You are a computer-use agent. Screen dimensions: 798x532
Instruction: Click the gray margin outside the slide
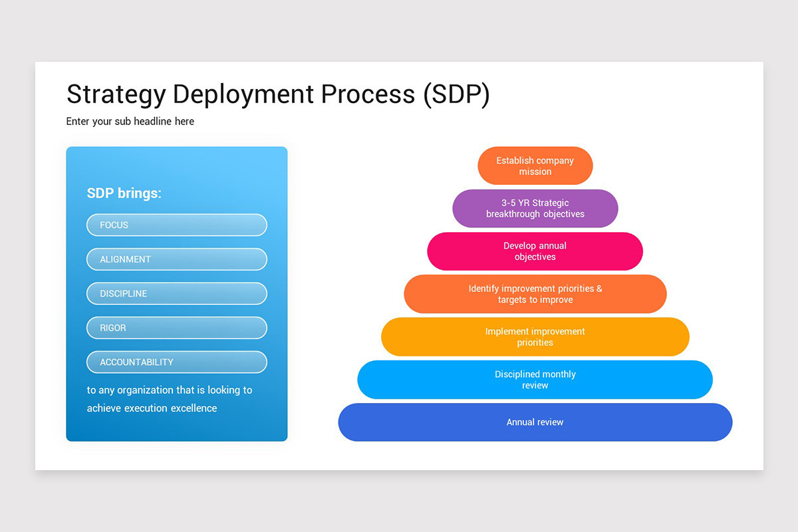pyautogui.click(x=399, y=30)
